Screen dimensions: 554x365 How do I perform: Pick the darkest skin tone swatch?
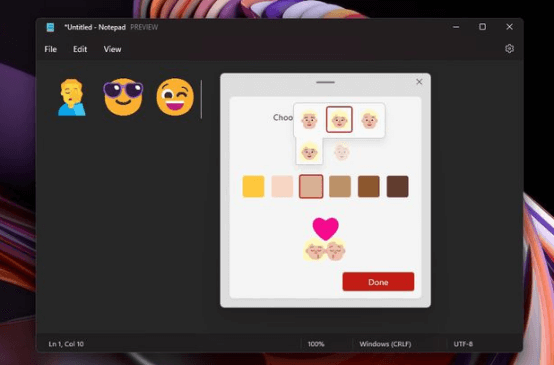[397, 186]
